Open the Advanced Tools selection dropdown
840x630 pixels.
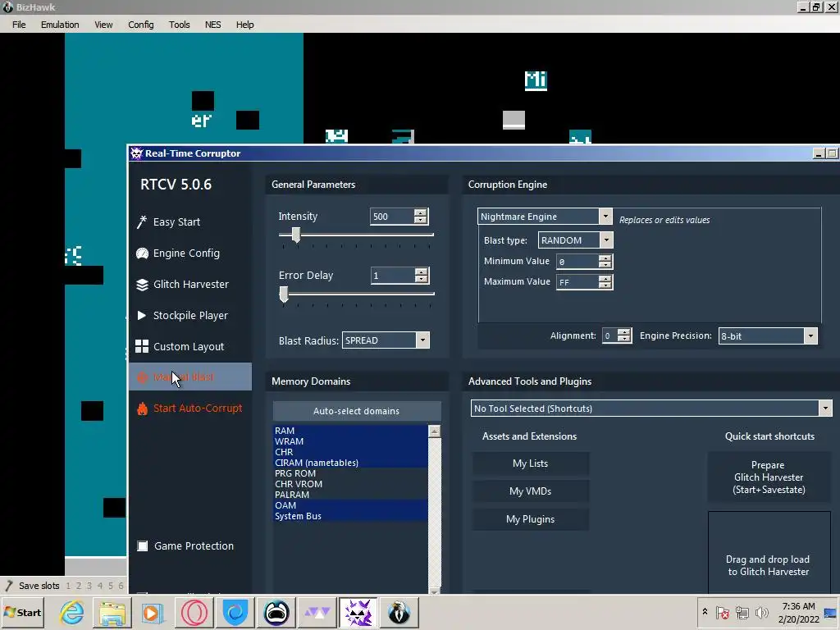point(825,409)
